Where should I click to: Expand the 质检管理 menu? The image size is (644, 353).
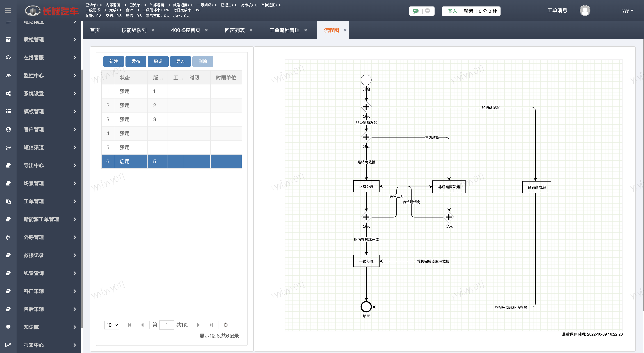74,40
